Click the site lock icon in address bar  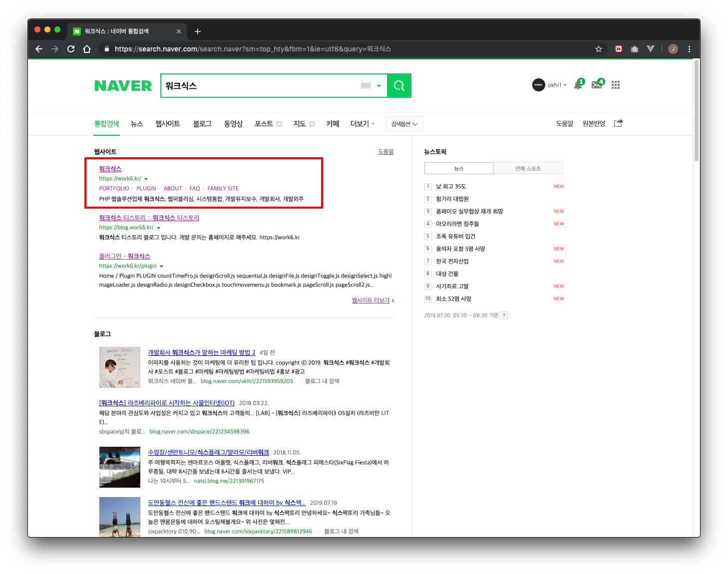pos(106,49)
